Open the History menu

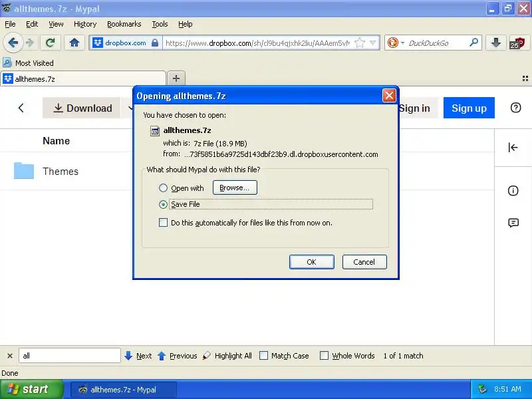point(85,24)
